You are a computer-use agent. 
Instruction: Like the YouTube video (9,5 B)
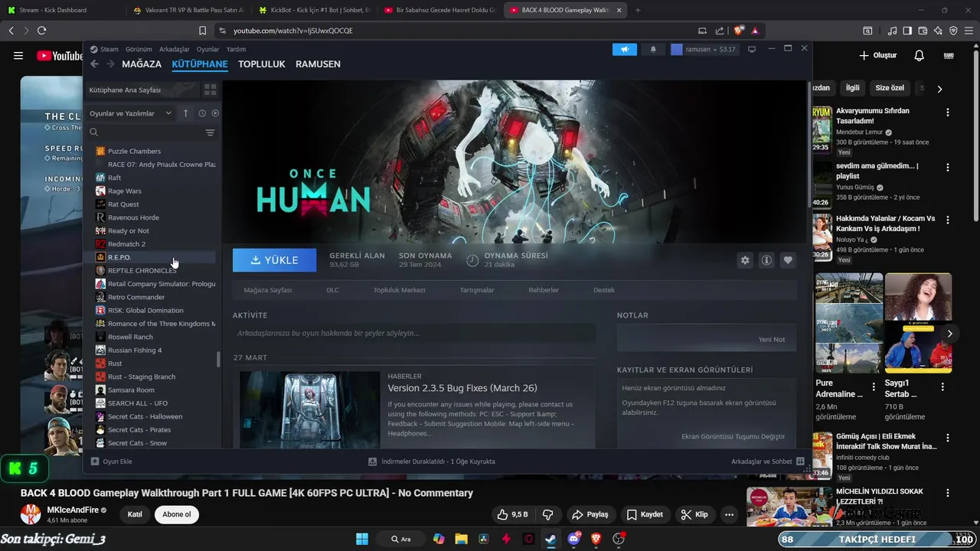[512, 514]
